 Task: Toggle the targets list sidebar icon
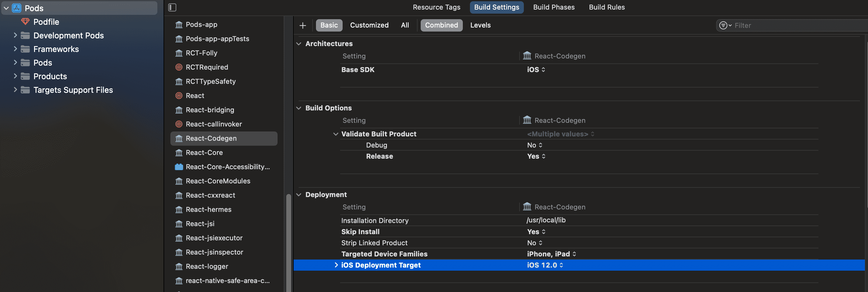(172, 7)
